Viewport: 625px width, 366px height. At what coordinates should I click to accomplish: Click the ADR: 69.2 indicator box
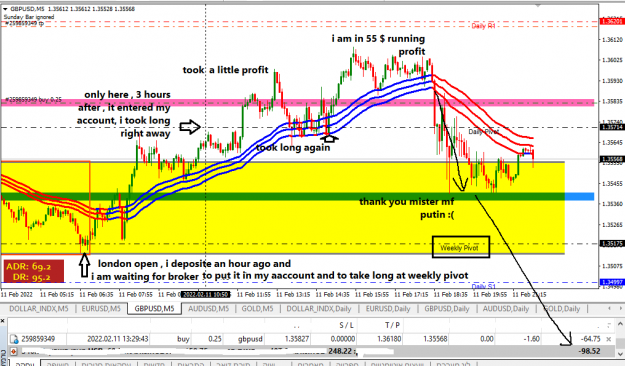click(33, 272)
